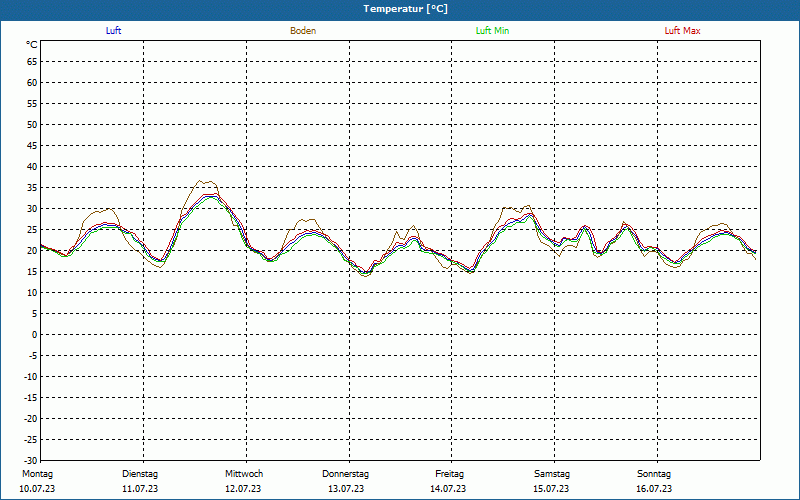Screen dimensions: 800x500
Task: Click the y-axis value '0'
Action: click(35, 335)
